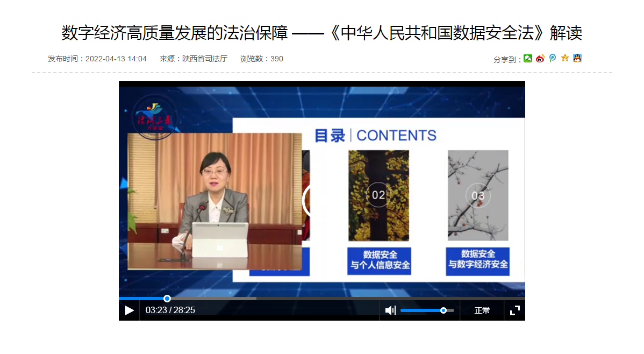Mute the video with speaker icon

390,310
